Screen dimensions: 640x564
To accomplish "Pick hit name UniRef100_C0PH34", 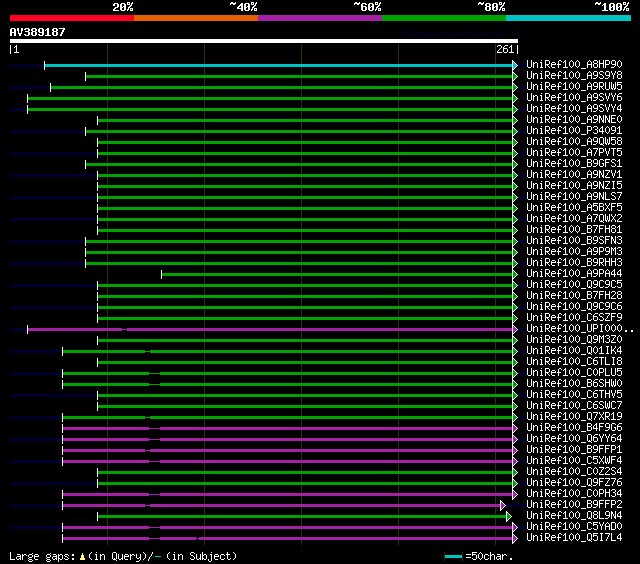I will (x=574, y=494).
